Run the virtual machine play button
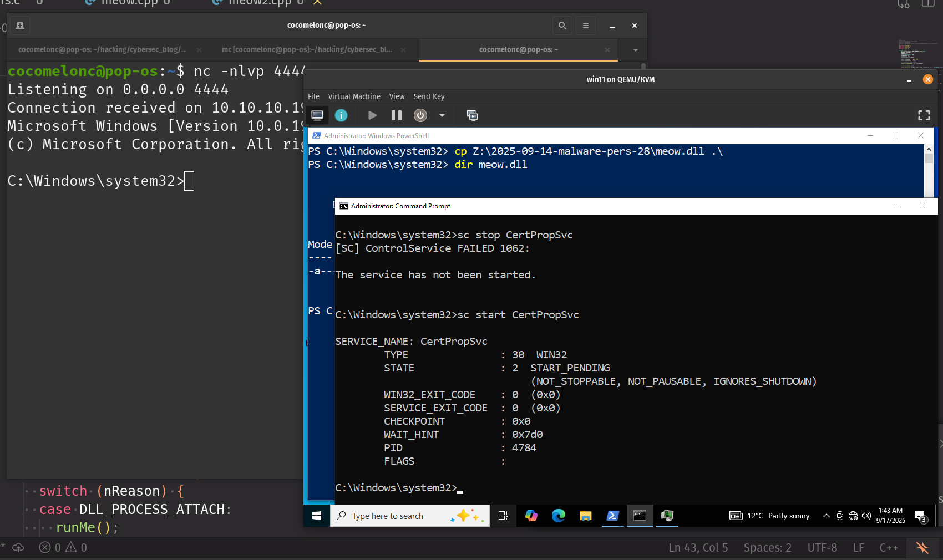 pyautogui.click(x=372, y=115)
